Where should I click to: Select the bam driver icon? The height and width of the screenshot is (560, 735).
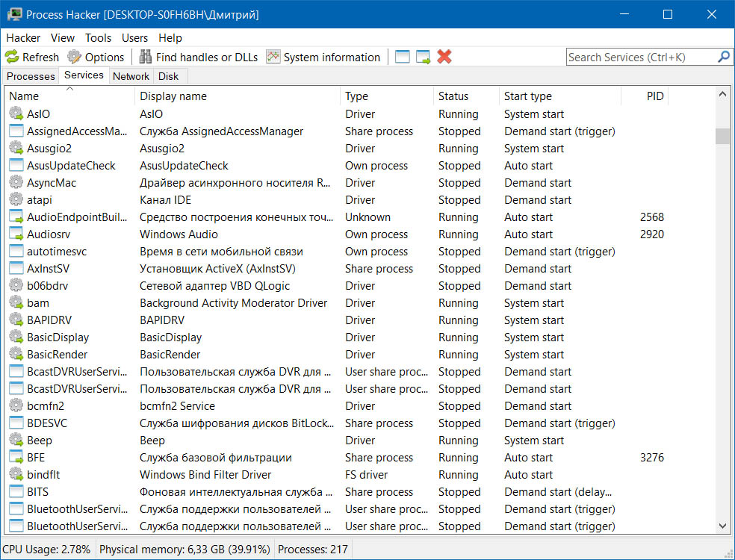[16, 302]
